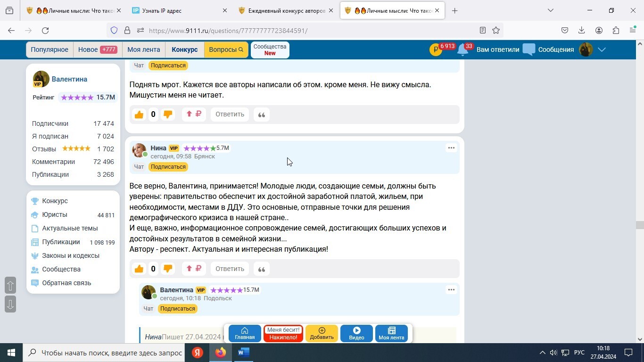Click the Windows search input box

point(111,353)
